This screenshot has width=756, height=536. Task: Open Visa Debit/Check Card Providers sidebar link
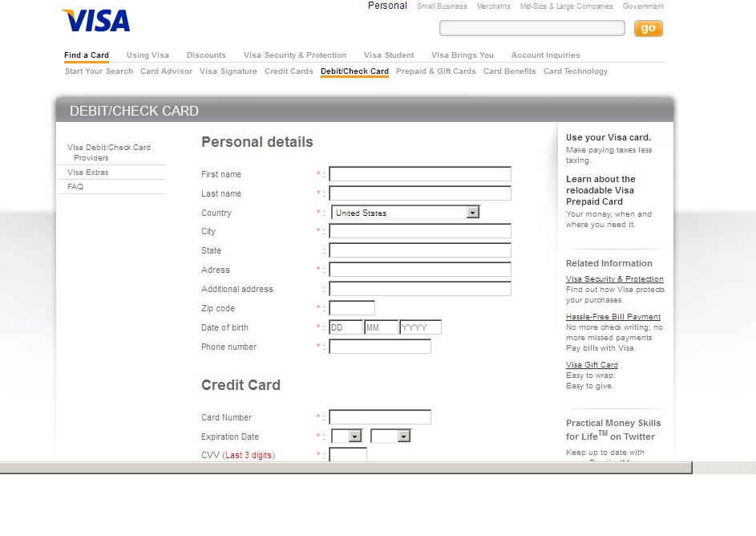click(109, 152)
